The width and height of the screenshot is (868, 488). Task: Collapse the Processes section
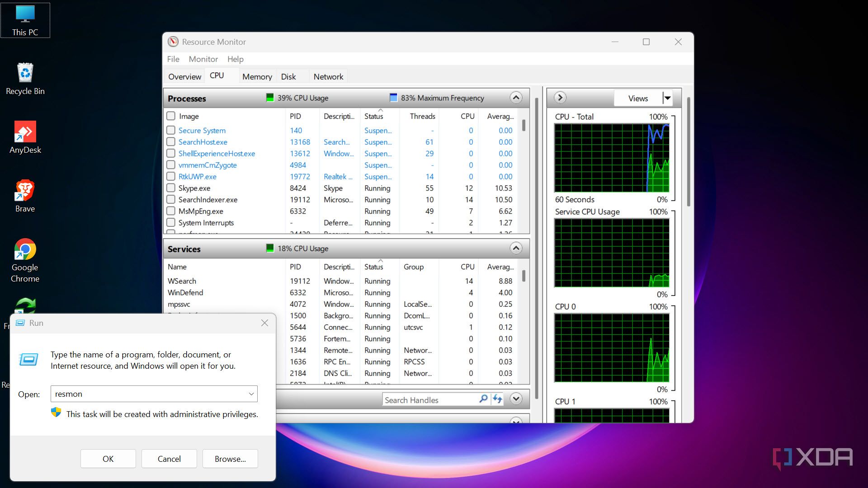(x=516, y=98)
